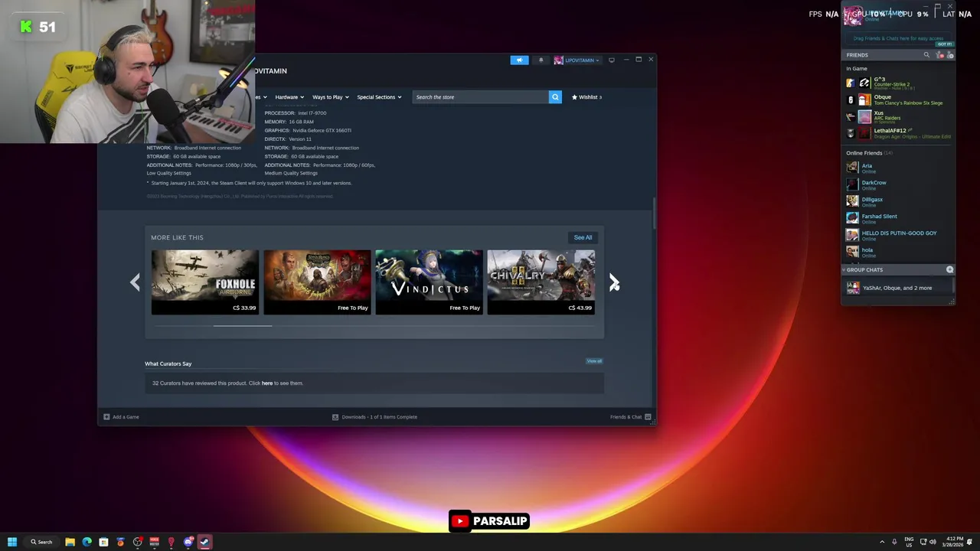Click the add friend icon in Friends list

(950, 55)
